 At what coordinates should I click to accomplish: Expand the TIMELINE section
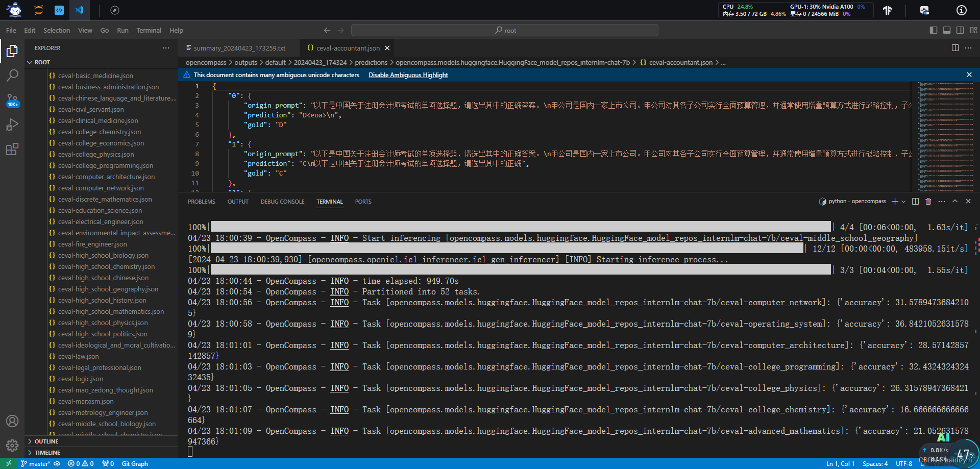[x=101, y=453]
